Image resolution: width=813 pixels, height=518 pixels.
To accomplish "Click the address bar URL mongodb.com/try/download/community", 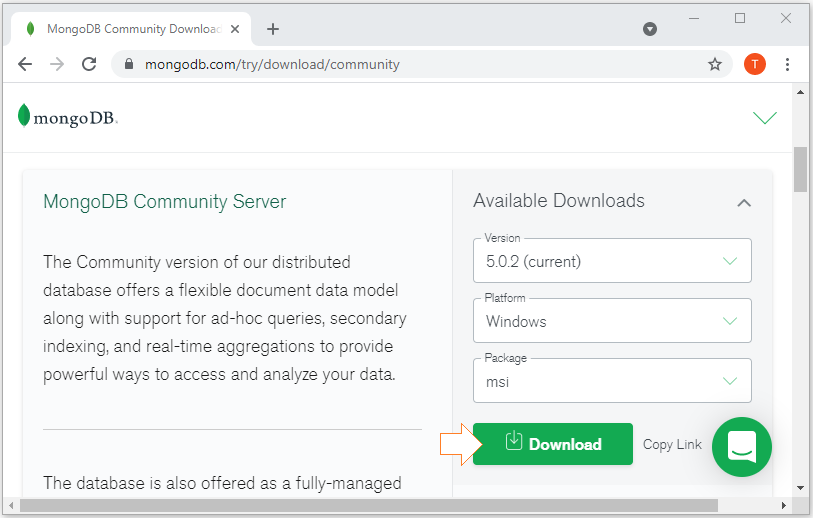I will pyautogui.click(x=272, y=64).
